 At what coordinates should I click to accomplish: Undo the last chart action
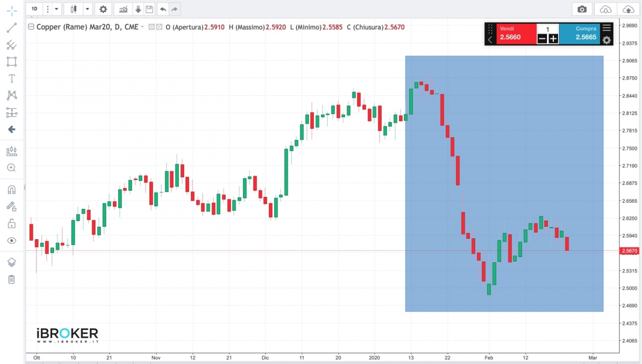tap(163, 9)
